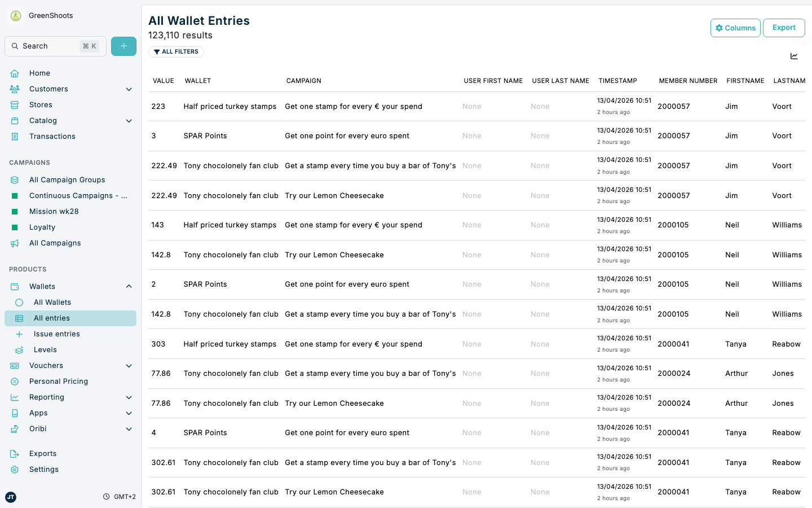Click the Export button
Image resolution: width=812 pixels, height=508 pixels.
click(x=784, y=27)
